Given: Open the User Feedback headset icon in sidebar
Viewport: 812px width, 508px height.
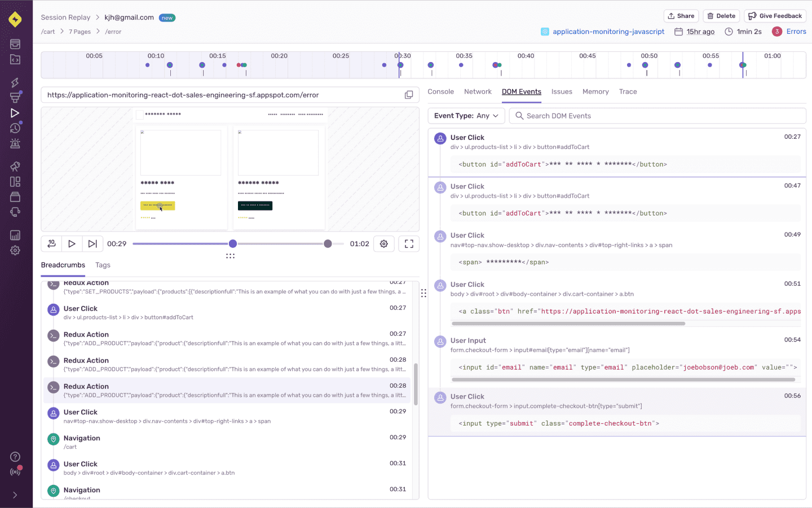Looking at the screenshot, I should point(15,212).
